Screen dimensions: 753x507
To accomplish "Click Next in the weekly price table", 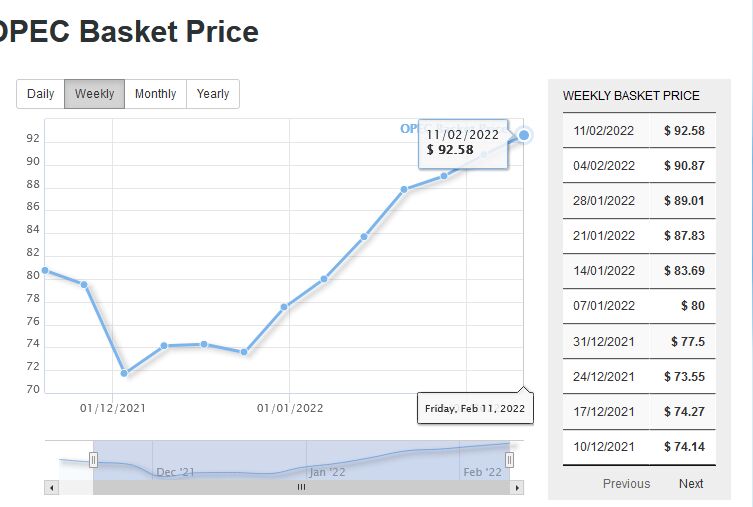I will [x=691, y=483].
